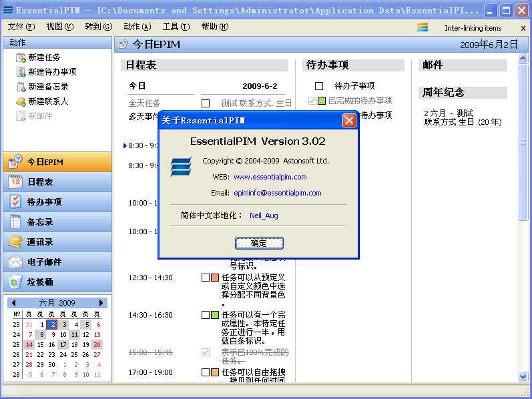Image resolution: width=532 pixels, height=399 pixels.
Task: Close the Inter-linking items tip
Action: coord(523,28)
